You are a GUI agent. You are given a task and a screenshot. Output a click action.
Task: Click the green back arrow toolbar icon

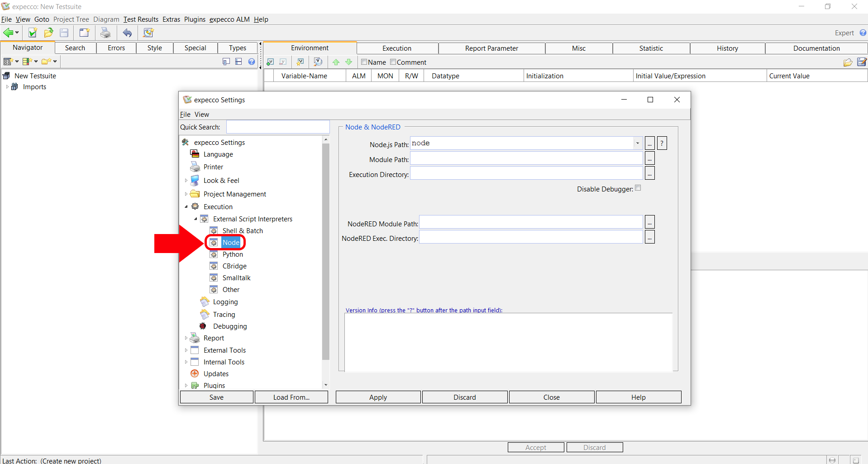click(8, 33)
